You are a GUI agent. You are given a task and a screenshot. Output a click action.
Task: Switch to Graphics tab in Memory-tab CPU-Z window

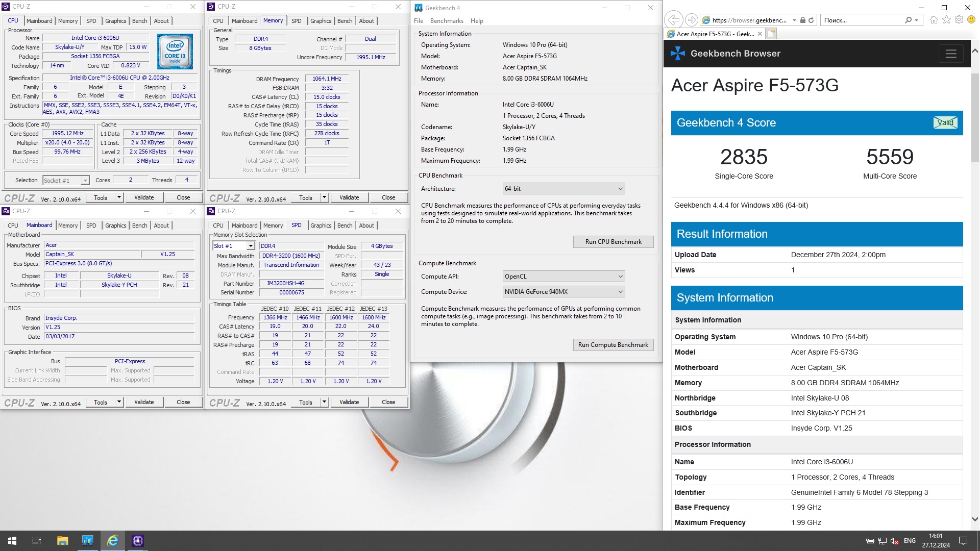coord(321,21)
